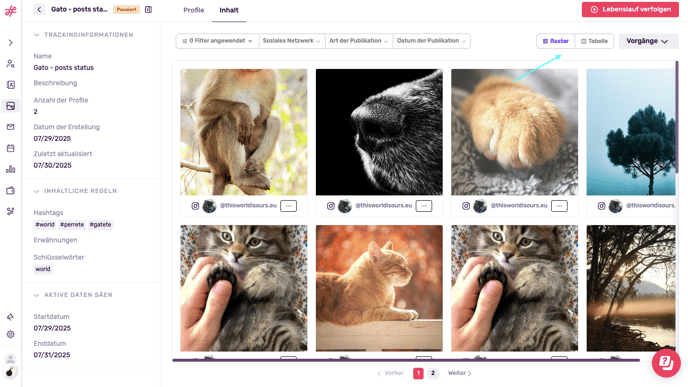Click the profile avatar under the dog nose post
688x387 pixels.
[345, 206]
